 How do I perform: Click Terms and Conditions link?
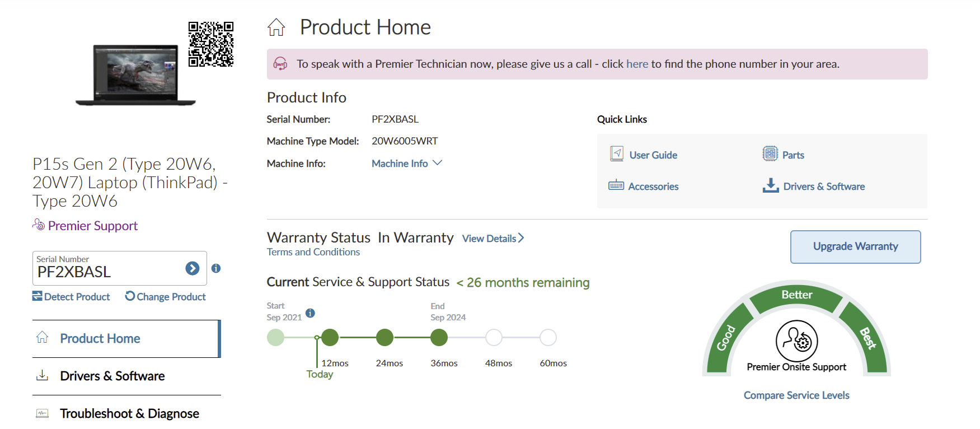click(x=313, y=253)
